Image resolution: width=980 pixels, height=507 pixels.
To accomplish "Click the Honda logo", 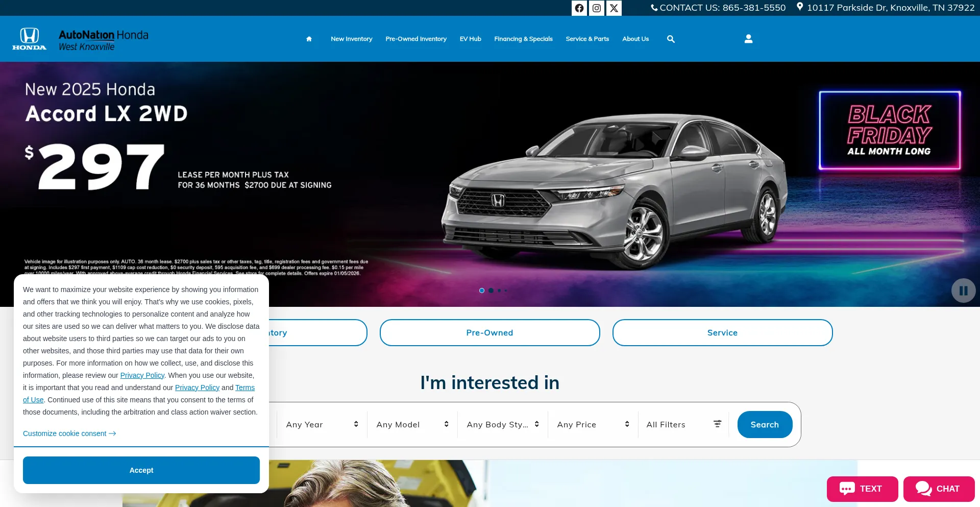I will [x=29, y=39].
